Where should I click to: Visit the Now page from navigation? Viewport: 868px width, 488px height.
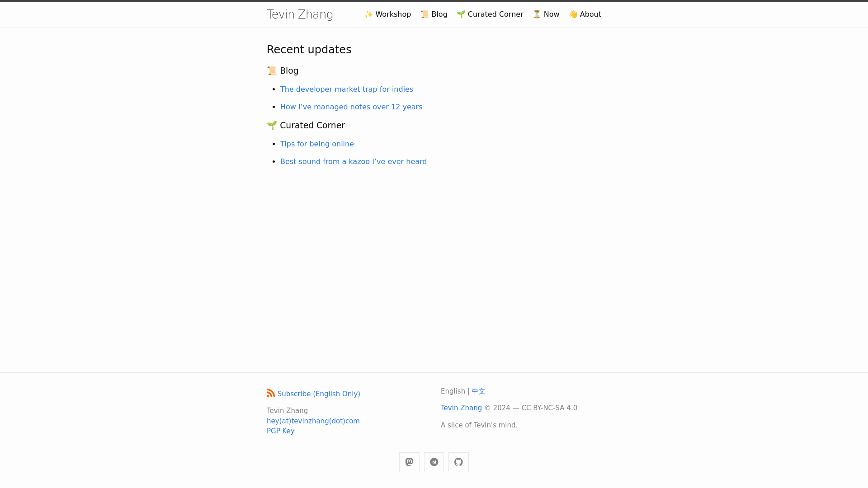[x=546, y=14]
